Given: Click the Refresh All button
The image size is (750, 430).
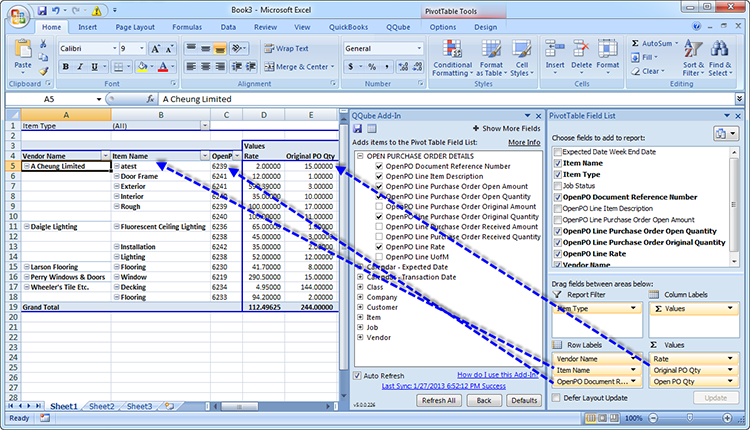Looking at the screenshot, I should click(439, 399).
